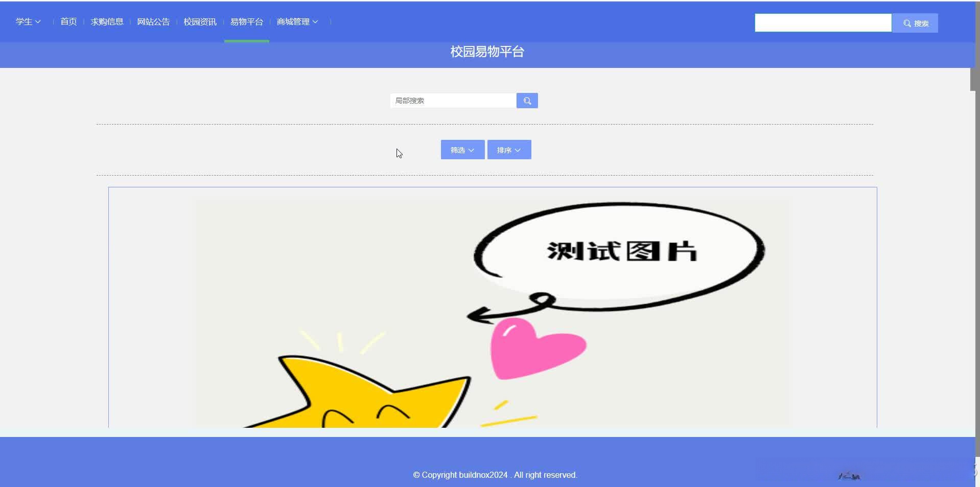Click the 校园资讯 navigation item
980x487 pixels.
(x=199, y=21)
